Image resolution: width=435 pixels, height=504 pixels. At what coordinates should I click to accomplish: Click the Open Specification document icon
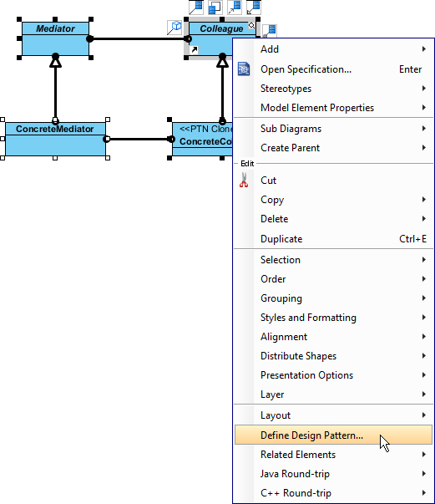click(244, 69)
